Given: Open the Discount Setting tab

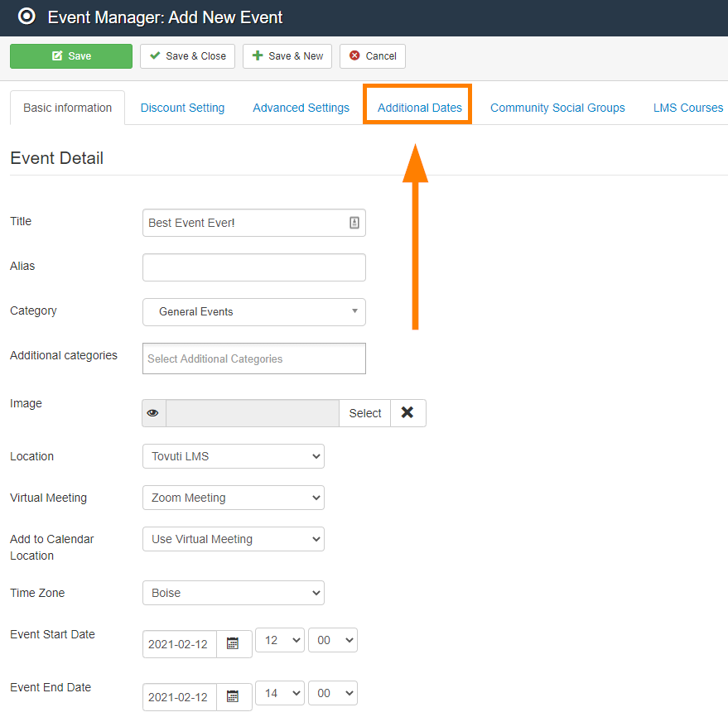Looking at the screenshot, I should (x=182, y=108).
